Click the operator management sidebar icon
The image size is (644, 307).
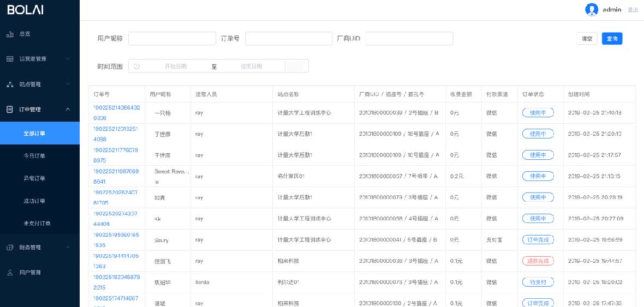(10, 59)
